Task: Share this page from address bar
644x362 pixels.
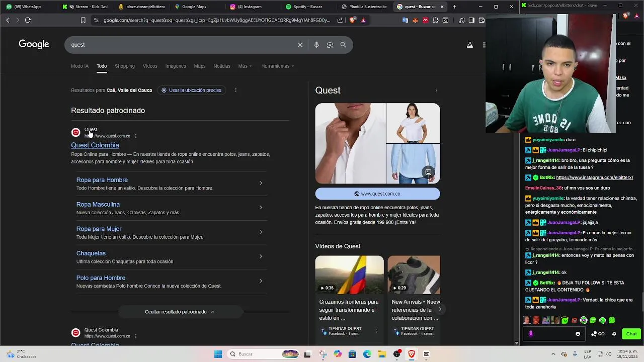Action: tap(340, 20)
